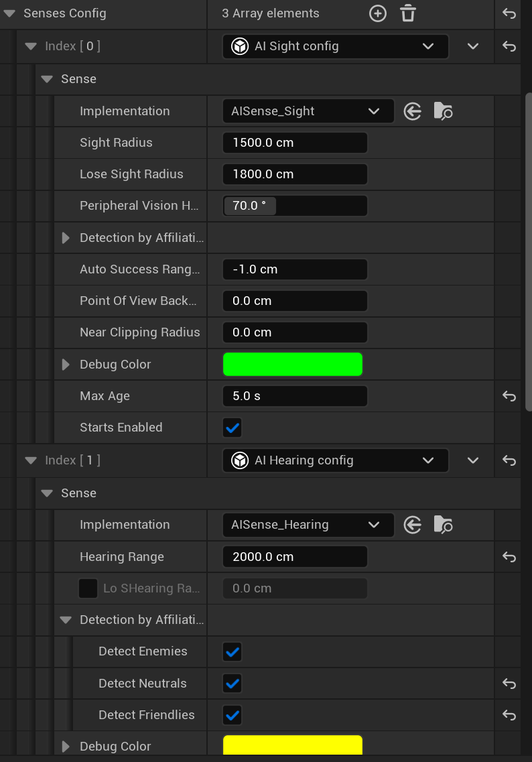The width and height of the screenshot is (532, 762).
Task: Click the '3 Array elements' text
Action: point(271,13)
